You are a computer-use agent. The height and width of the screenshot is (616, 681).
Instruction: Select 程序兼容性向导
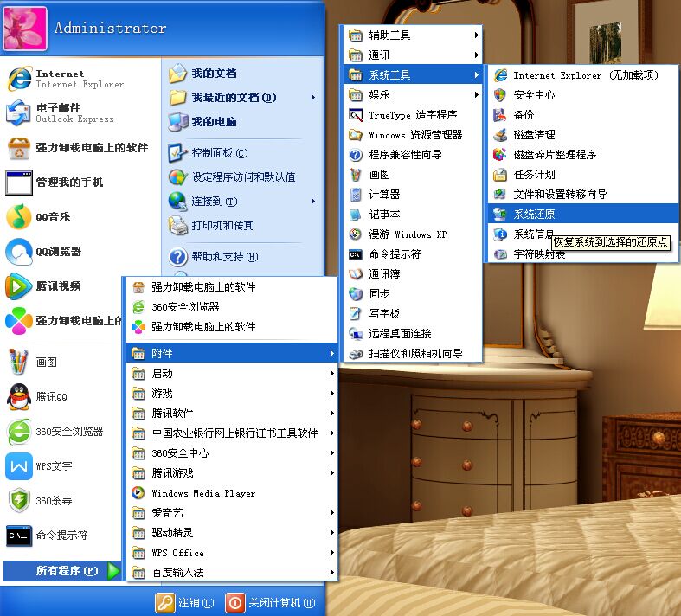[413, 155]
